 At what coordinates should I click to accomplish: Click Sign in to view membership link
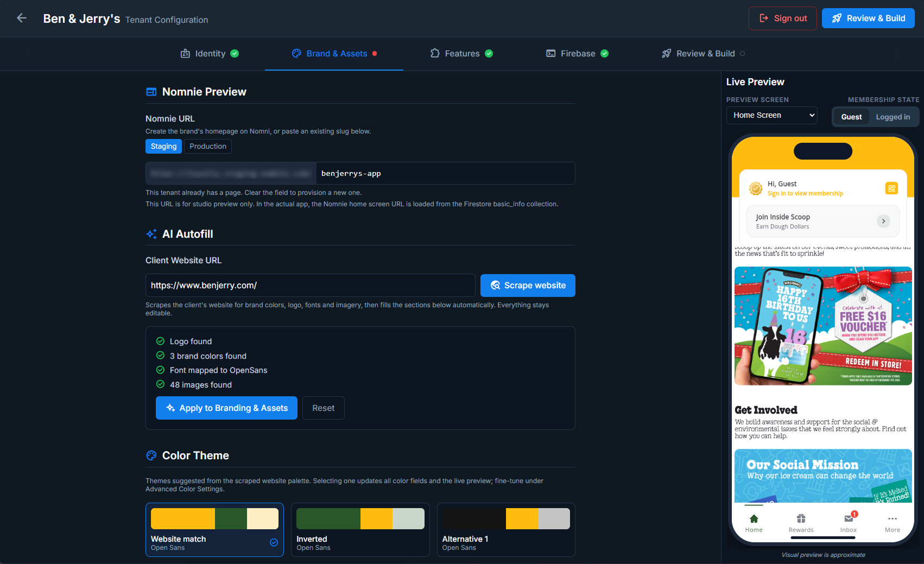805,194
